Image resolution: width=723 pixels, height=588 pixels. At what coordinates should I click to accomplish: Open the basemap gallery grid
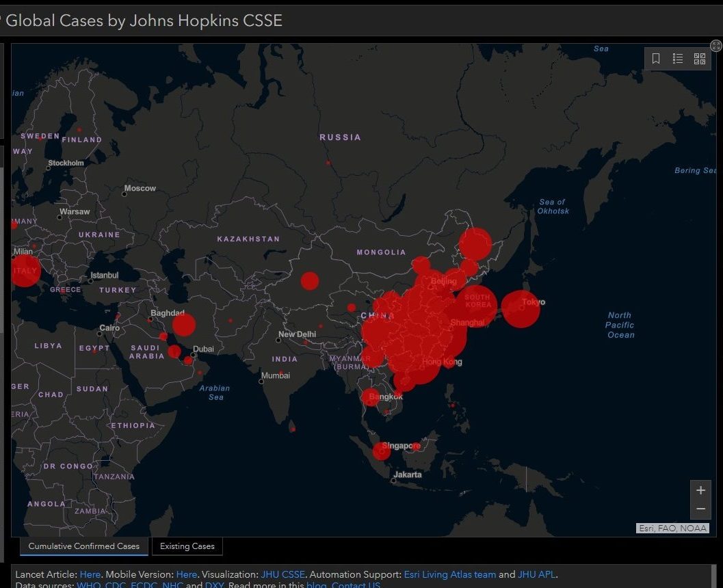pyautogui.click(x=700, y=59)
